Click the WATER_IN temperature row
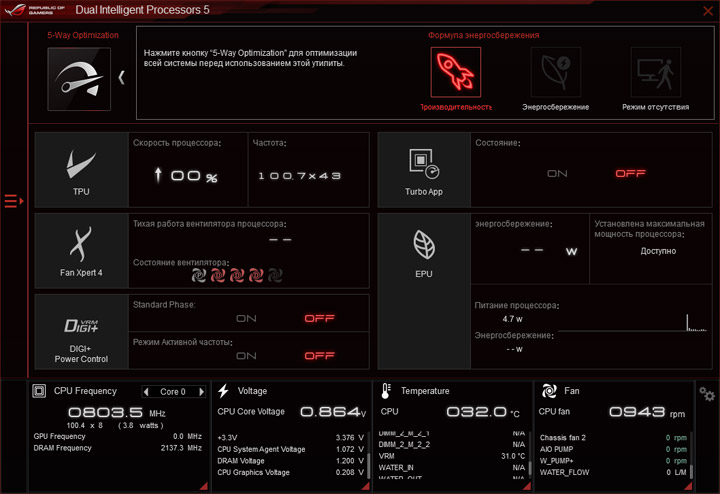 coord(452,467)
